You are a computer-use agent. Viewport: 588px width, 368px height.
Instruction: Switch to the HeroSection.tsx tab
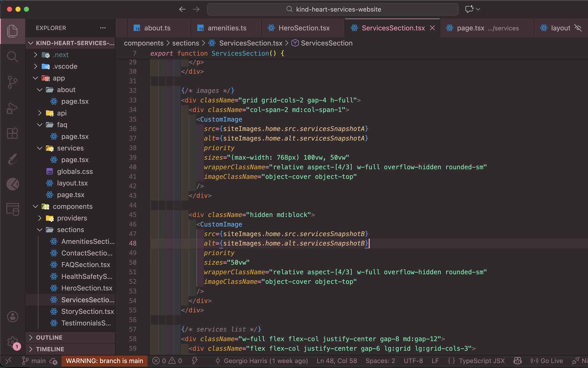tap(304, 28)
